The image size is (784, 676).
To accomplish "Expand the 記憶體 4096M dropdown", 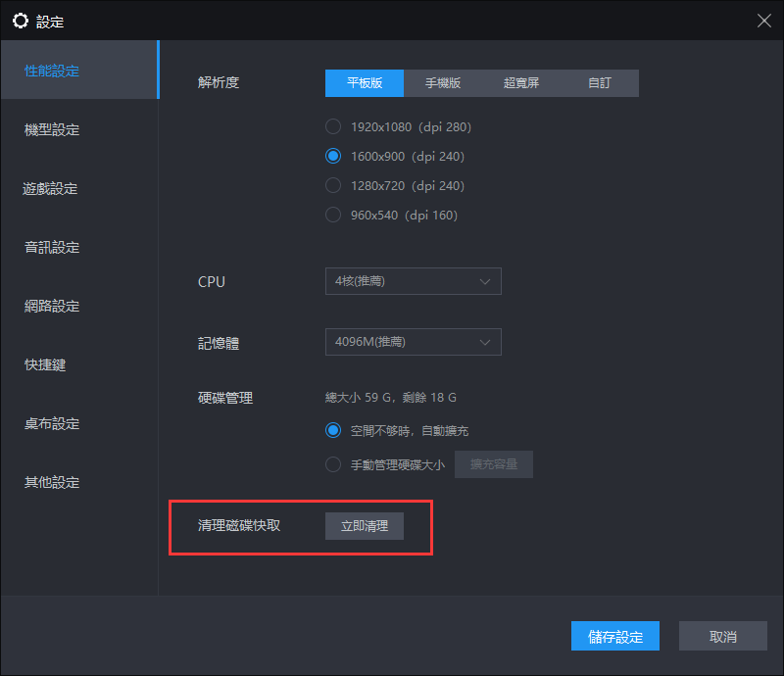I will coord(413,342).
